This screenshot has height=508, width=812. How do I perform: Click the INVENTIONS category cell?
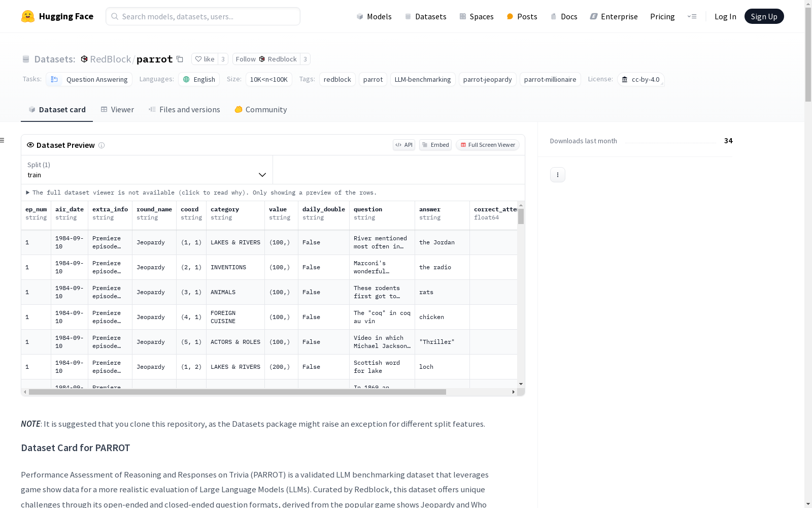click(235, 268)
